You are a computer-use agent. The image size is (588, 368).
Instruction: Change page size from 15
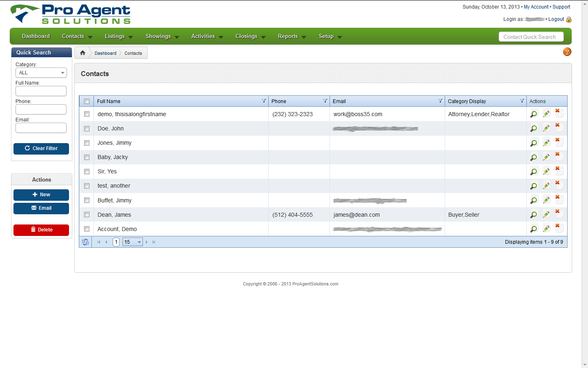pyautogui.click(x=132, y=242)
